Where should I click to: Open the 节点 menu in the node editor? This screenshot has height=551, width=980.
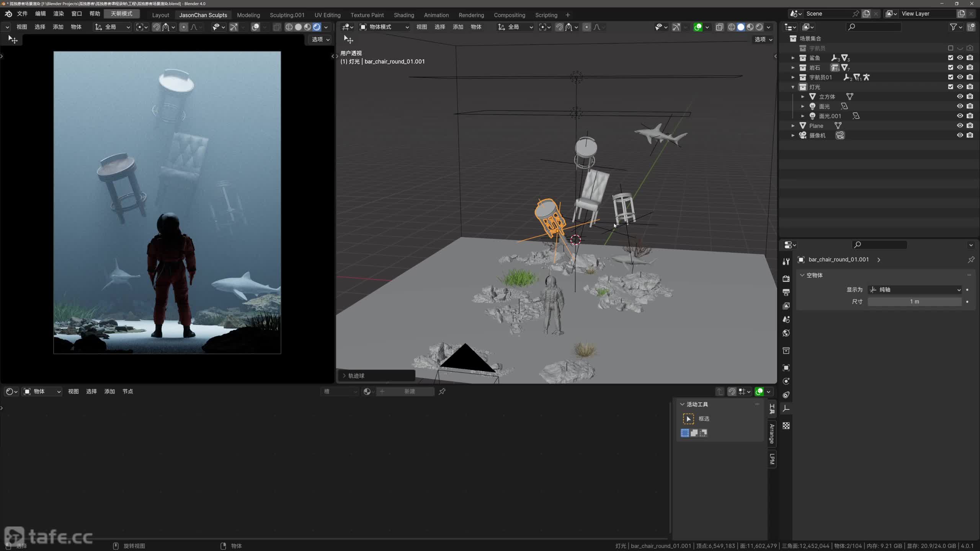coord(127,391)
